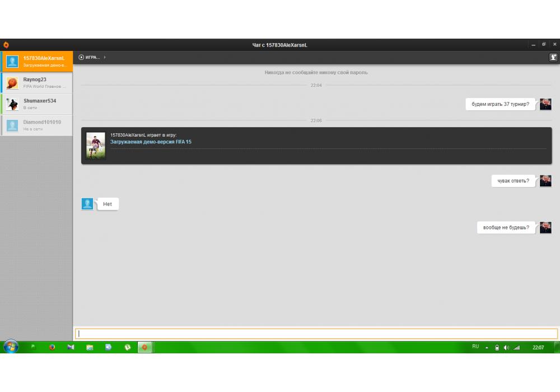The height and width of the screenshot is (392, 560).
Task: Click the taskbar clock showing 22:07
Action: point(538,347)
